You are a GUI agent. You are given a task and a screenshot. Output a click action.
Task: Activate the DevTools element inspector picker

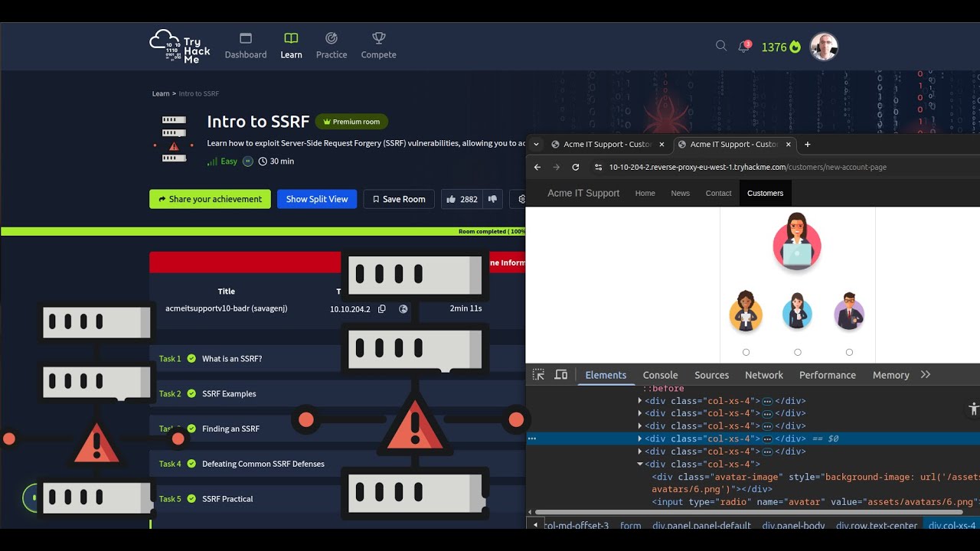coord(538,374)
